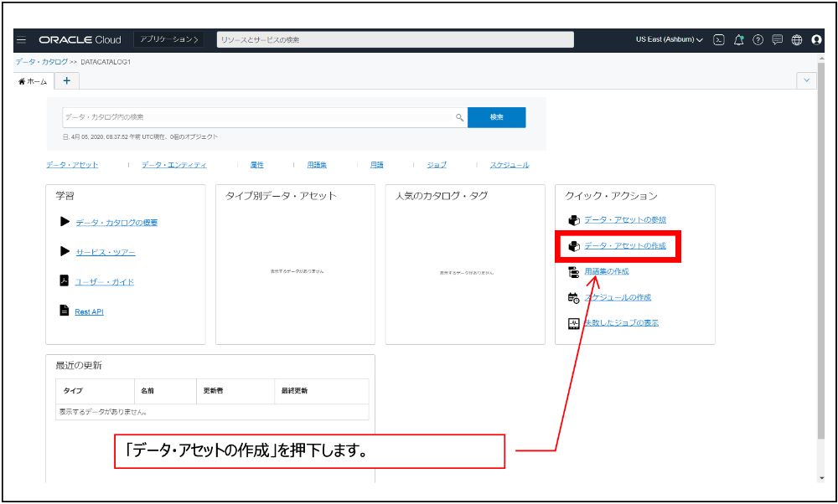Click the 名前 column header

click(166, 391)
